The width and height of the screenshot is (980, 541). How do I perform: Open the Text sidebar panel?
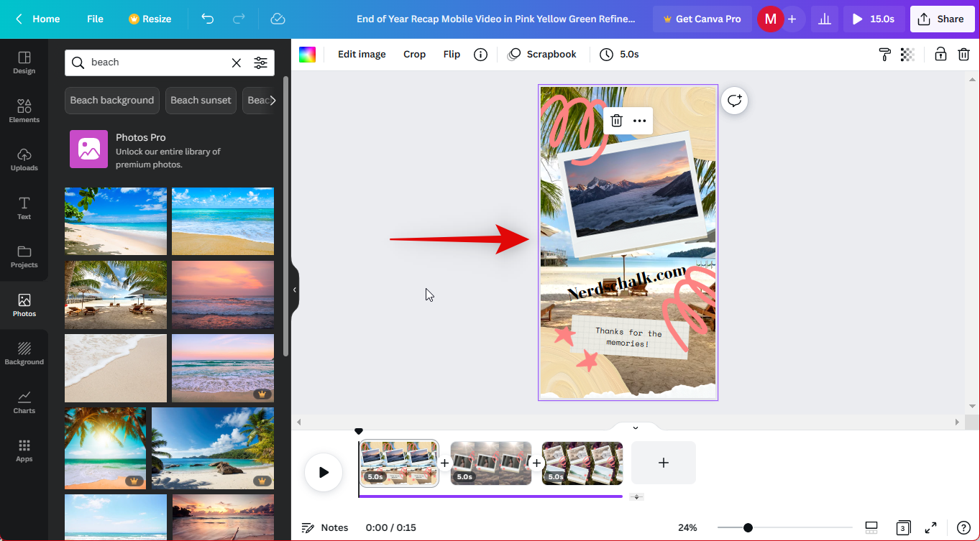coord(24,208)
